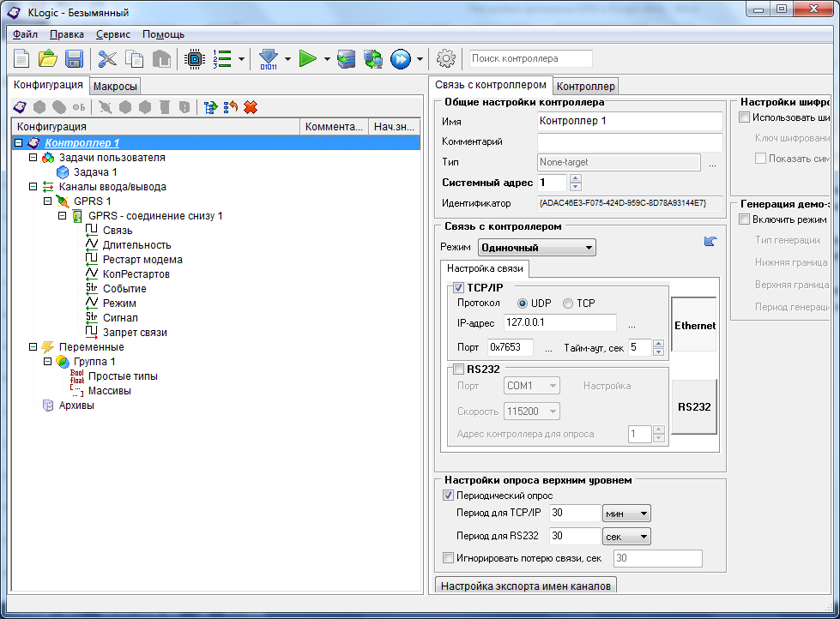Click the Save floppy disk icon
The image size is (840, 619).
click(74, 59)
